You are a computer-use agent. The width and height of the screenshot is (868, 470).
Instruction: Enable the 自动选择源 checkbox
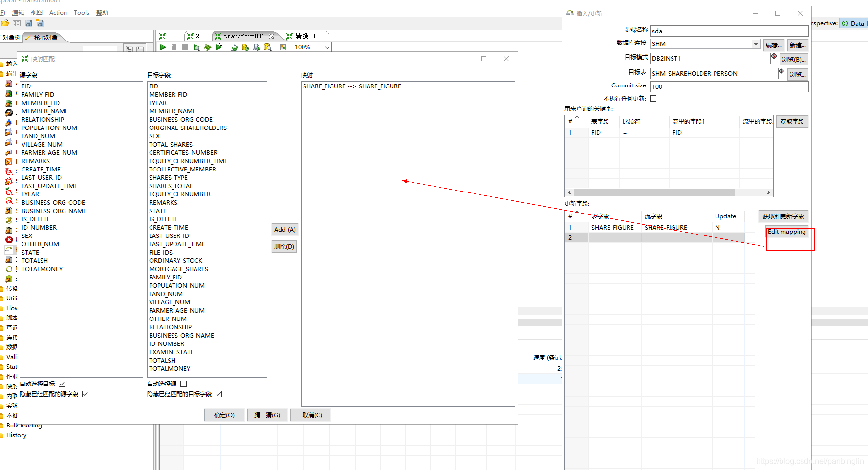point(184,384)
